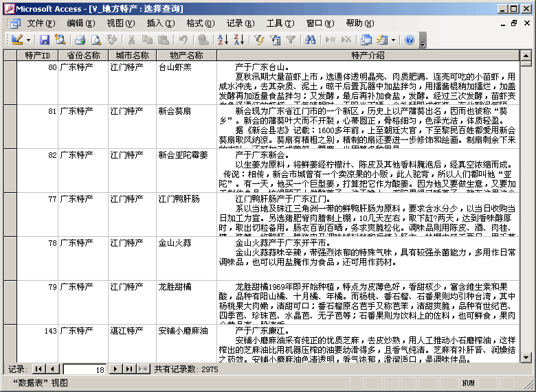This screenshot has height=392, width=536.
Task: Open the 帮助(H) menu
Action: 360,23
